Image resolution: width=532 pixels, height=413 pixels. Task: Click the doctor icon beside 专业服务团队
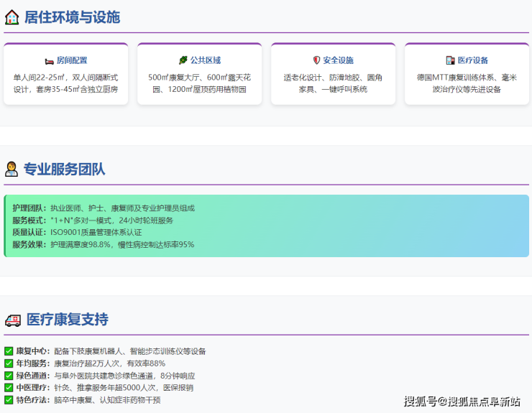12,170
